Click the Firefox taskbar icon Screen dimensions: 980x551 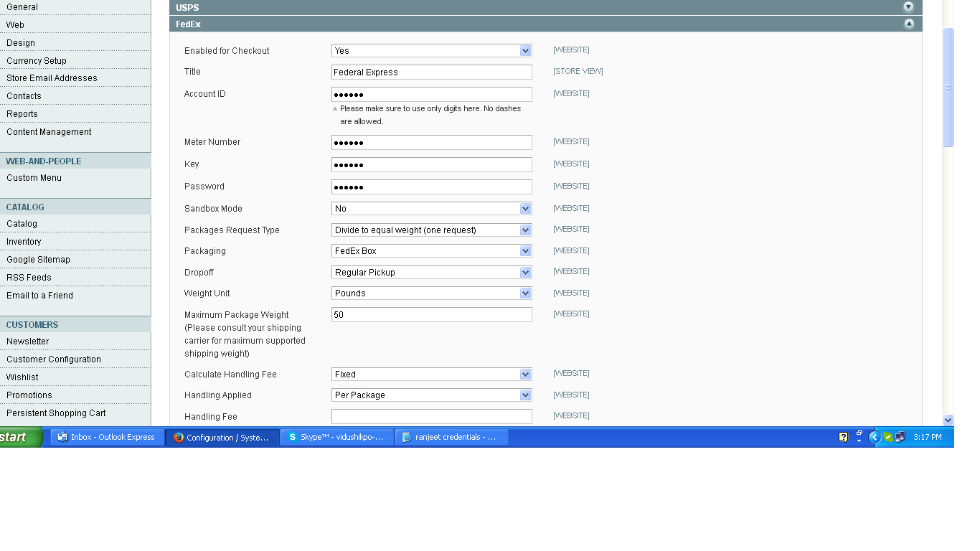(179, 438)
